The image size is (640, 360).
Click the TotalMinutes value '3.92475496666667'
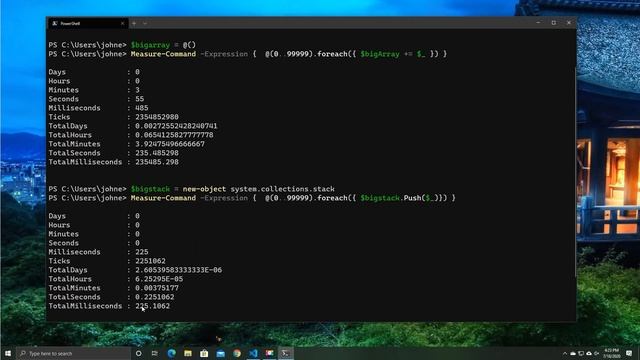tap(170, 144)
